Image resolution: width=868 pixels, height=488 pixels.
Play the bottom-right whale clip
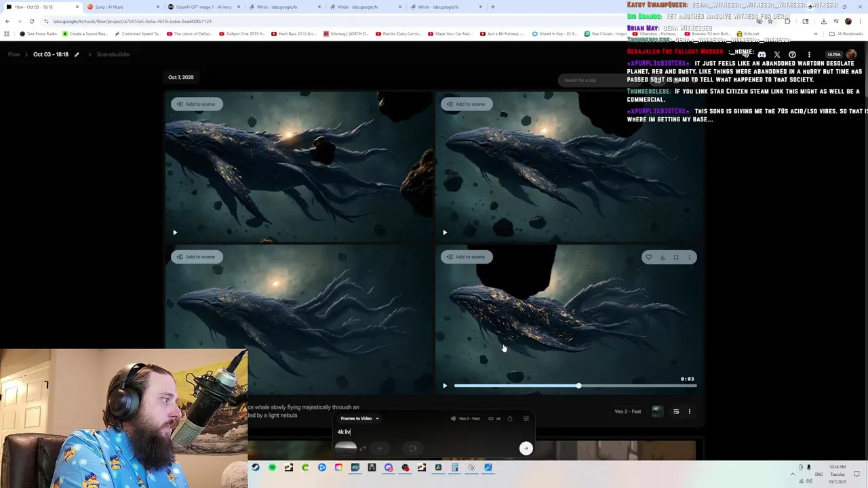[x=445, y=386]
